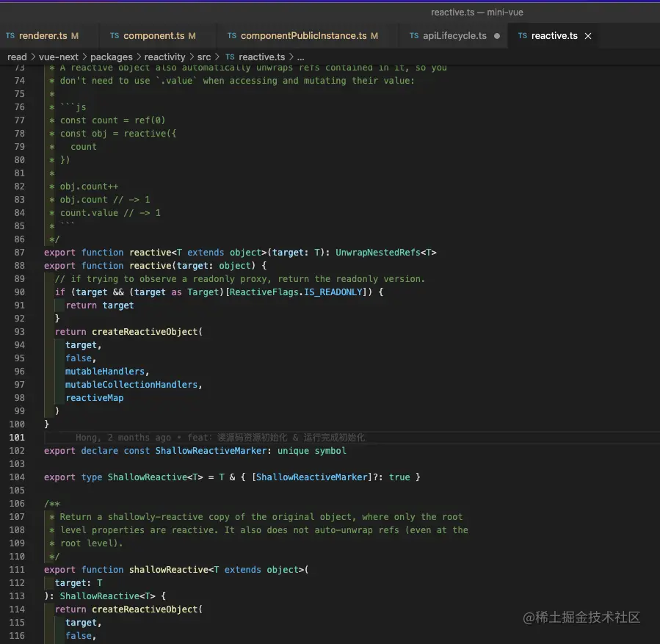Click the reactive.ts tab
660x644 pixels.
[x=554, y=36]
